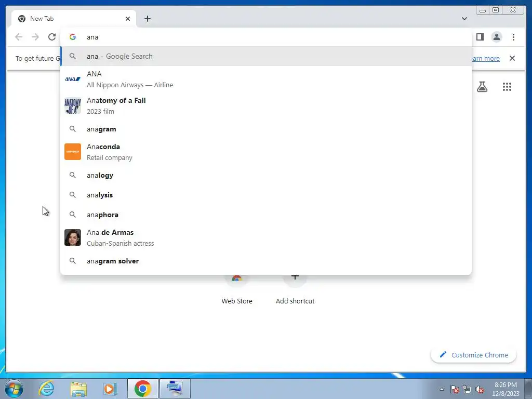The width and height of the screenshot is (532, 399).
Task: Select the Ana de Armas suggestion
Action: (x=266, y=237)
